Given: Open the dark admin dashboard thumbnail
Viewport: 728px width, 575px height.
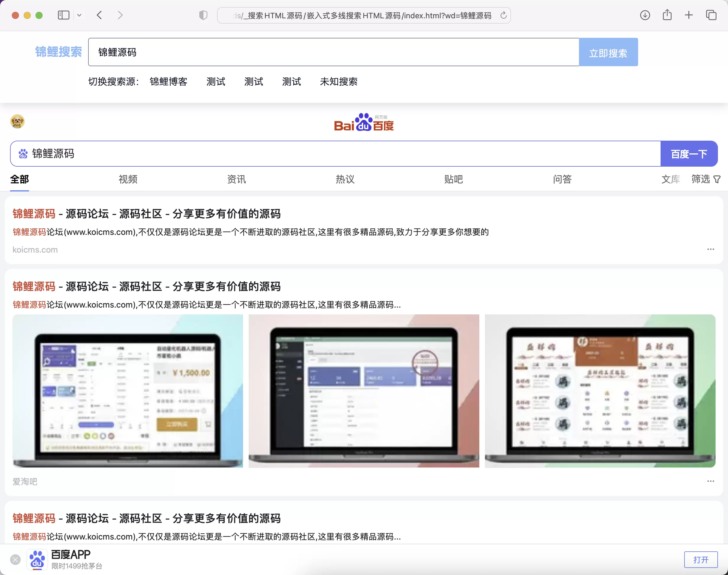Looking at the screenshot, I should pos(364,391).
